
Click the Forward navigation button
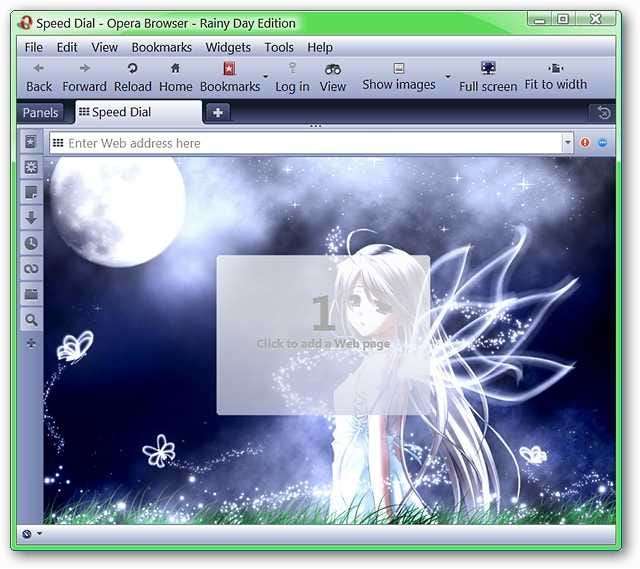[x=84, y=78]
